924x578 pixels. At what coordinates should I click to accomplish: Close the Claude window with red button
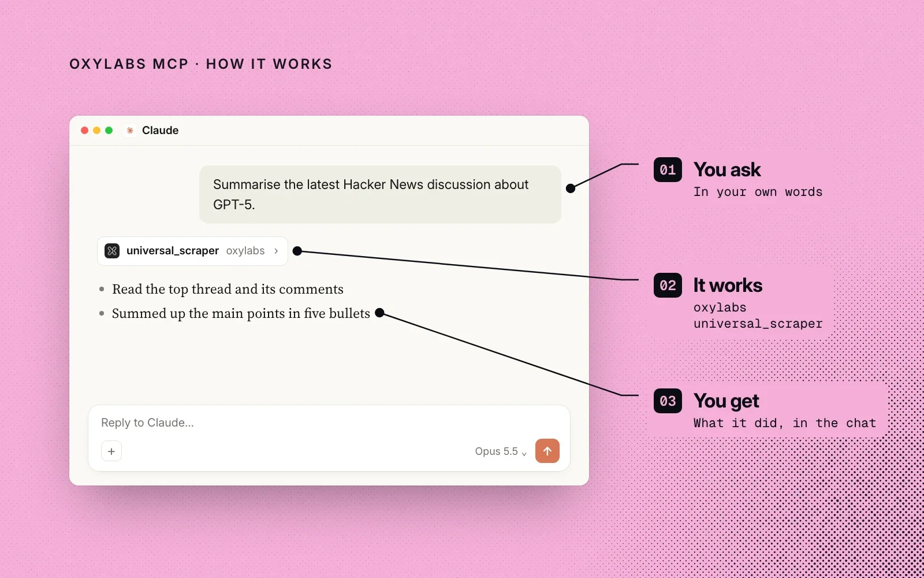[84, 131]
